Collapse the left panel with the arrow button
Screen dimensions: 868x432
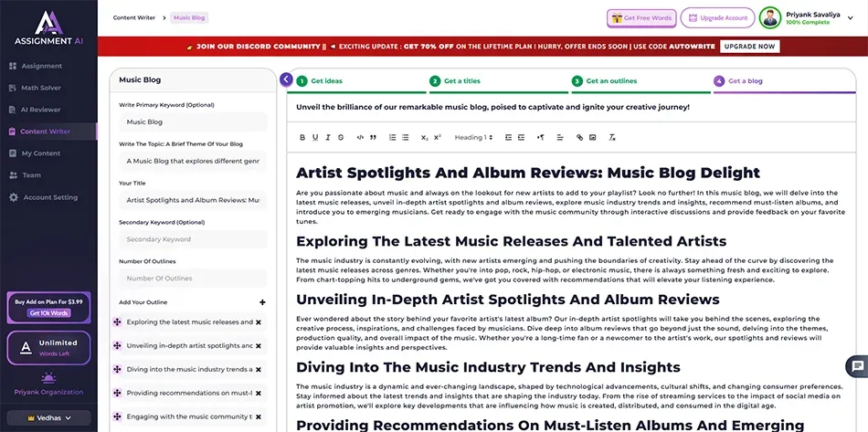pyautogui.click(x=286, y=79)
